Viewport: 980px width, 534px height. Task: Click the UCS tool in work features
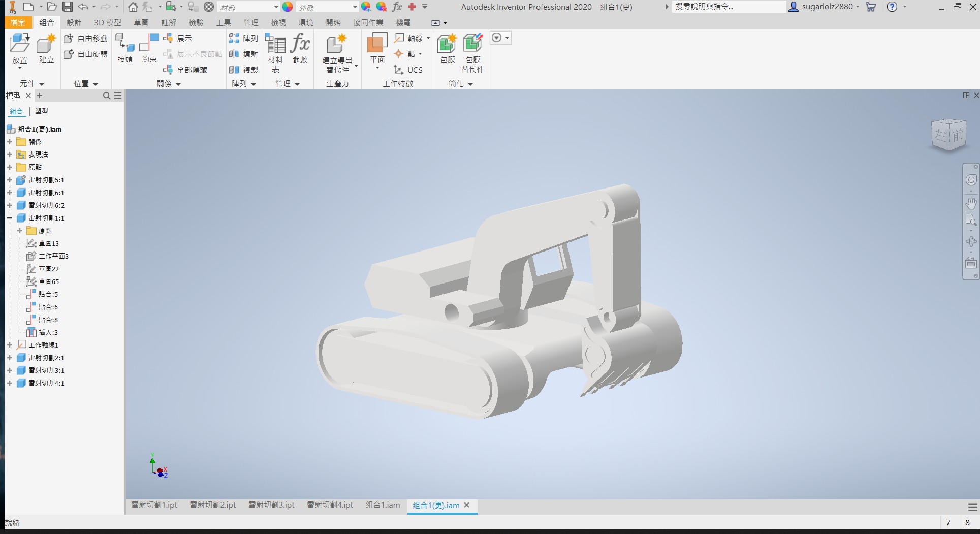tap(408, 70)
